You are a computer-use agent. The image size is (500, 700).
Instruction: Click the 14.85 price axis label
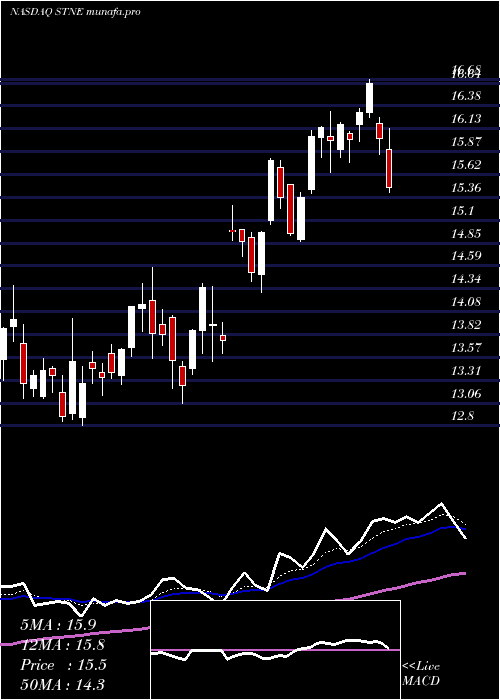[466, 233]
